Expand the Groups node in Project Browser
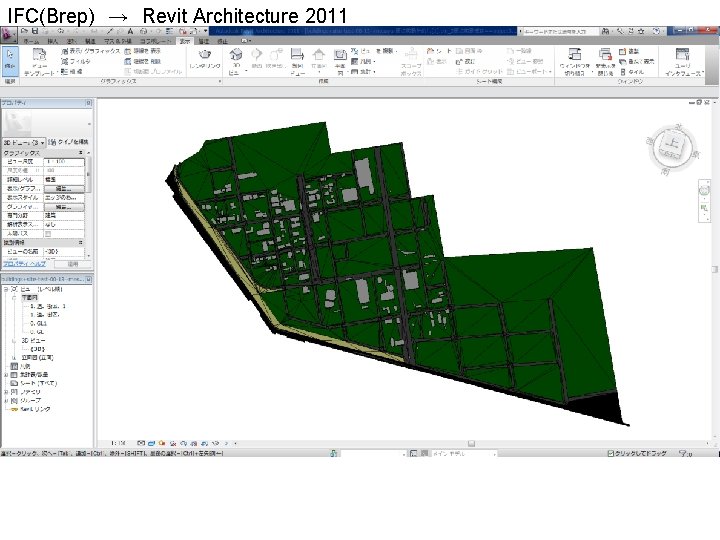Image resolution: width=720 pixels, height=540 pixels. [x=6, y=400]
